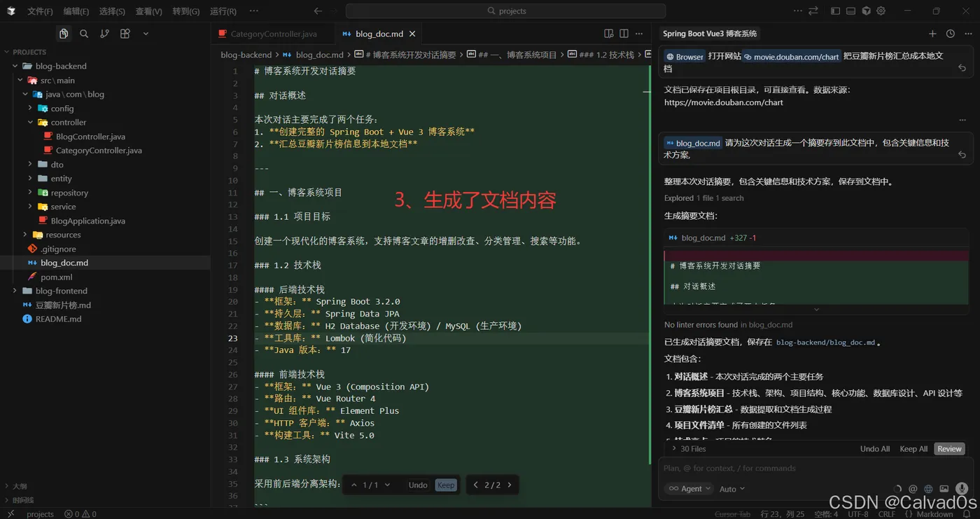
Task: Open the Source Control view icon
Action: (104, 34)
